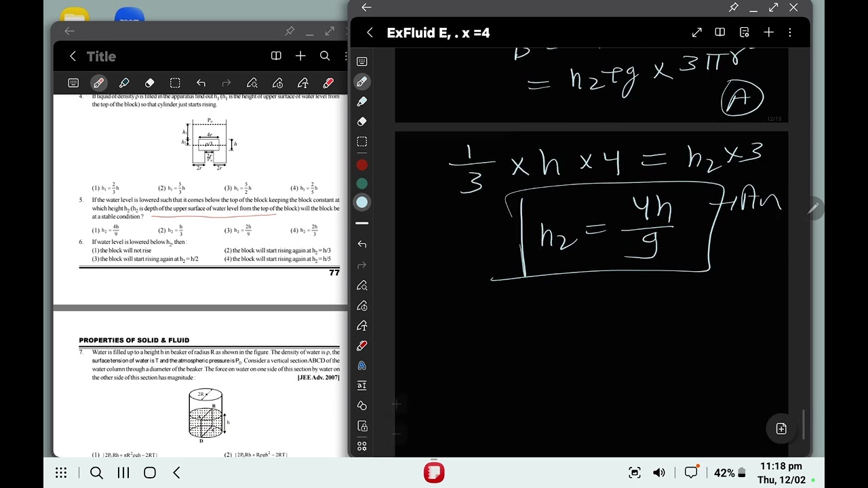Go back using Title window arrow
Viewport: 868px width, 488px height.
pos(69,31)
